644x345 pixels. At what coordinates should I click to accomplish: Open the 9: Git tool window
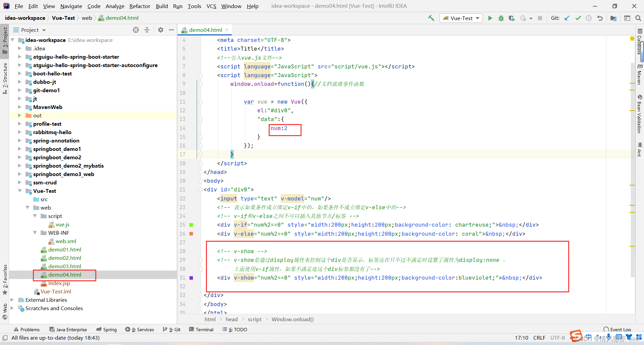click(x=172, y=330)
